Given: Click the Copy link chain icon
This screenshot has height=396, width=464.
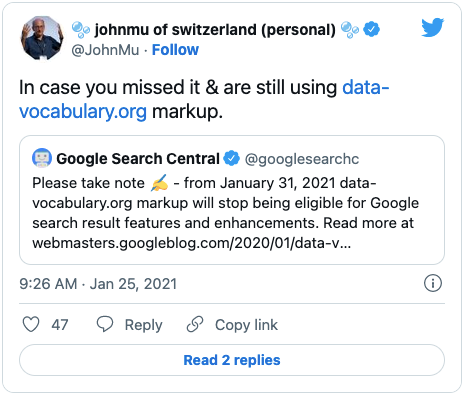Looking at the screenshot, I should [195, 324].
